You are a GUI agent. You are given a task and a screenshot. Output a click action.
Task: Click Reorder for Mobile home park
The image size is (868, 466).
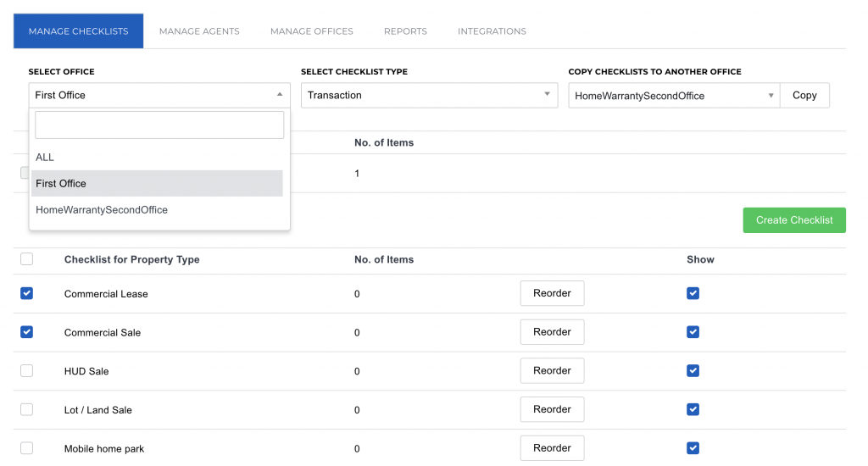pyautogui.click(x=552, y=448)
